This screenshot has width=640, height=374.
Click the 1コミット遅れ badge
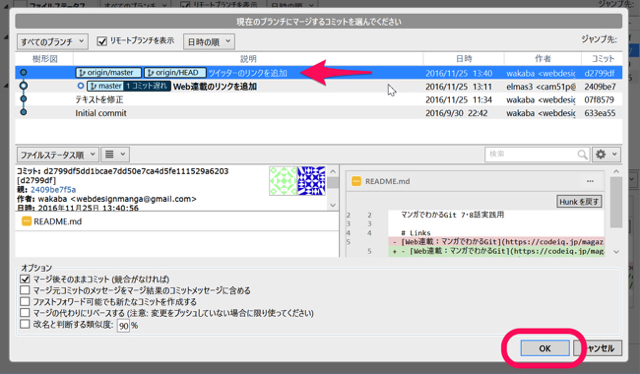pos(147,86)
